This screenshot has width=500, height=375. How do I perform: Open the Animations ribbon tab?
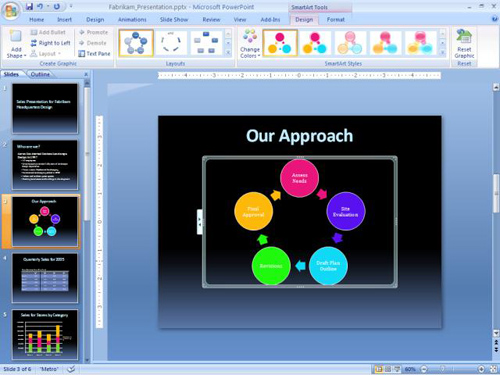[x=132, y=20]
